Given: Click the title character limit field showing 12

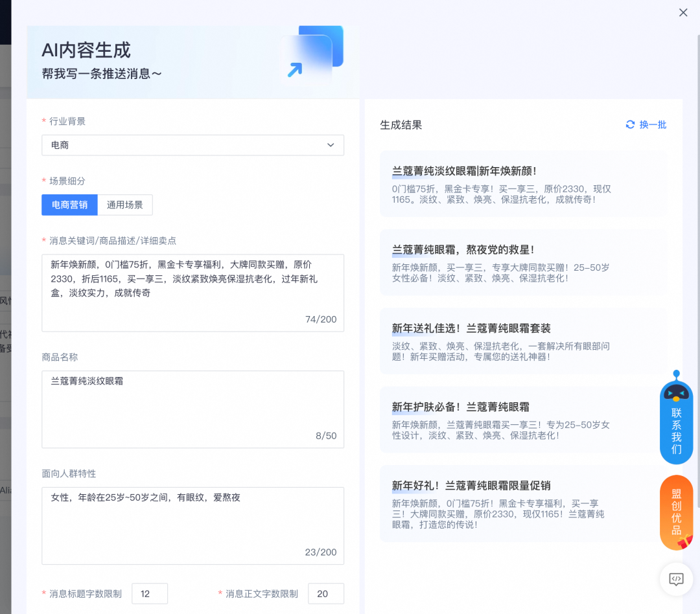Looking at the screenshot, I should [x=150, y=593].
